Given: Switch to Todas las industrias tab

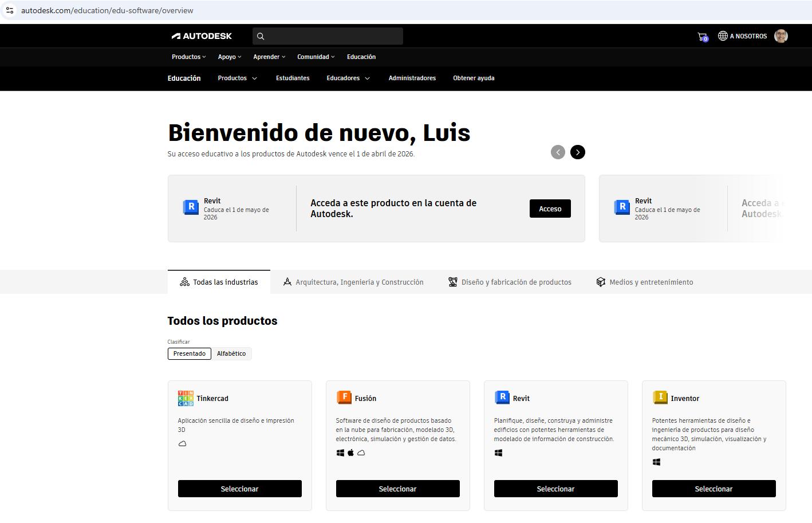Looking at the screenshot, I should 219,282.
